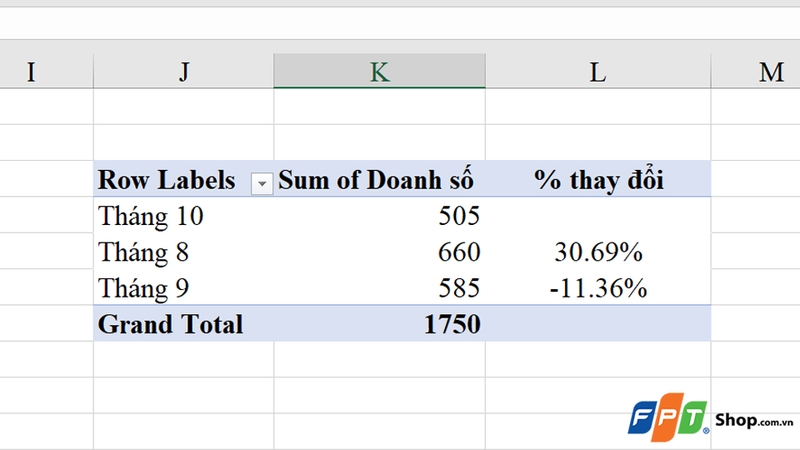This screenshot has height=450, width=800.
Task: Select column K header
Action: pos(379,72)
